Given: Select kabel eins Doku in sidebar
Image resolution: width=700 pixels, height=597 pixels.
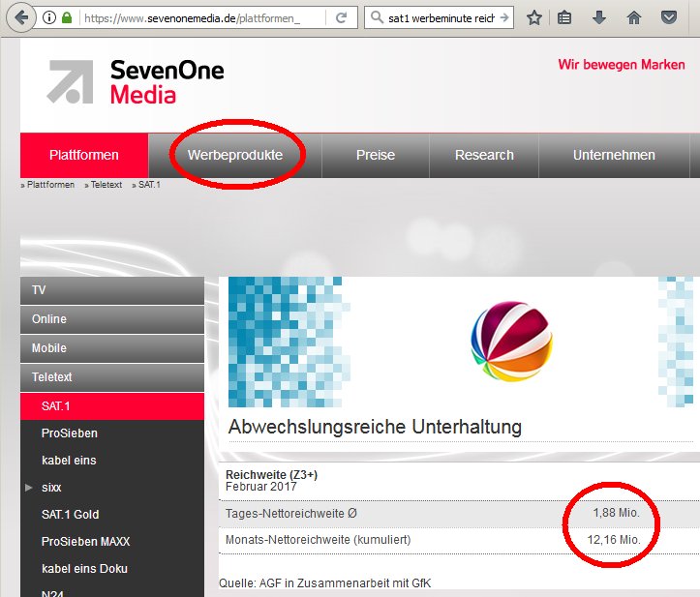Looking at the screenshot, I should click(x=84, y=569).
